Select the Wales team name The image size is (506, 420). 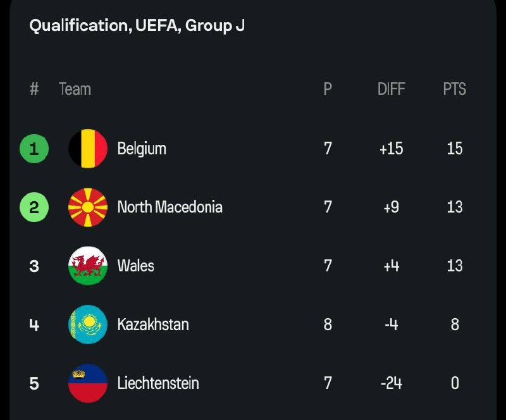coord(135,266)
